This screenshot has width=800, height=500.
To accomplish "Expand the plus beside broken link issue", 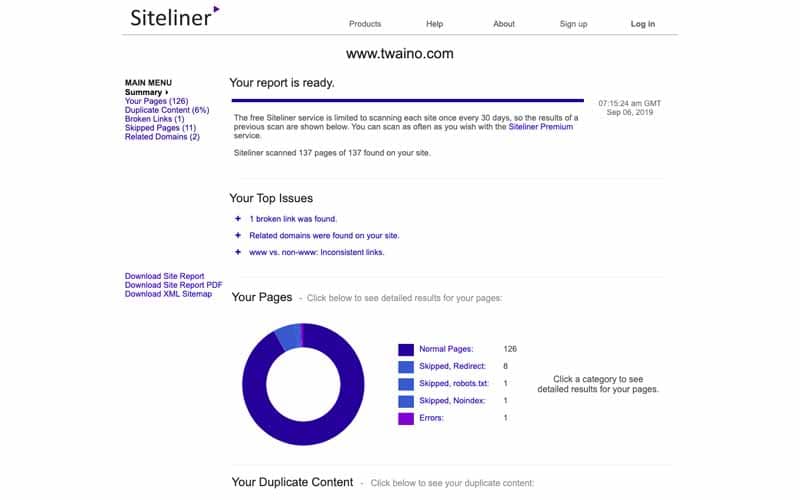I will tap(238, 218).
